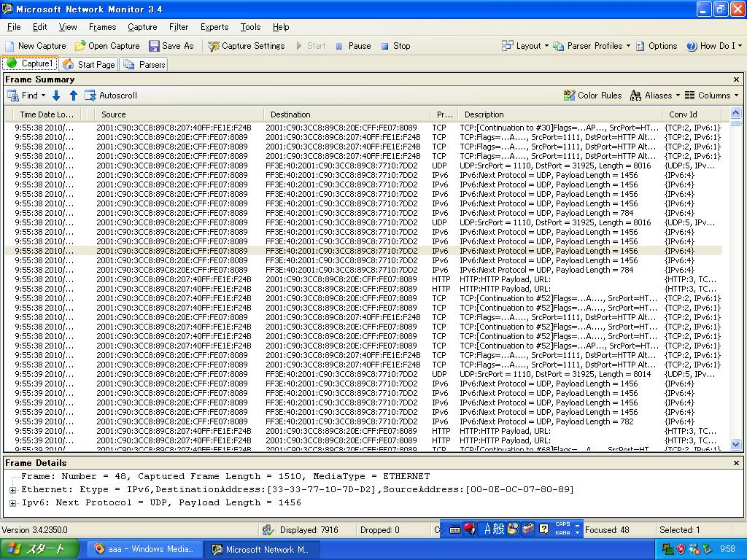747x560 pixels.
Task: Open the Options dialog
Action: [657, 46]
